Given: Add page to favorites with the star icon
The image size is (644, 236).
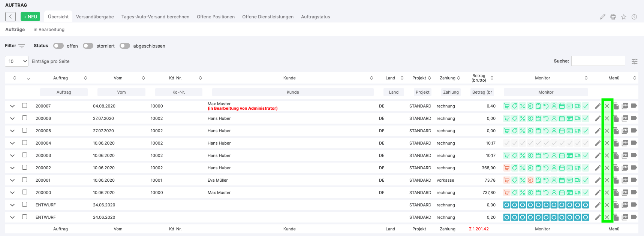Looking at the screenshot, I should coord(624,17).
